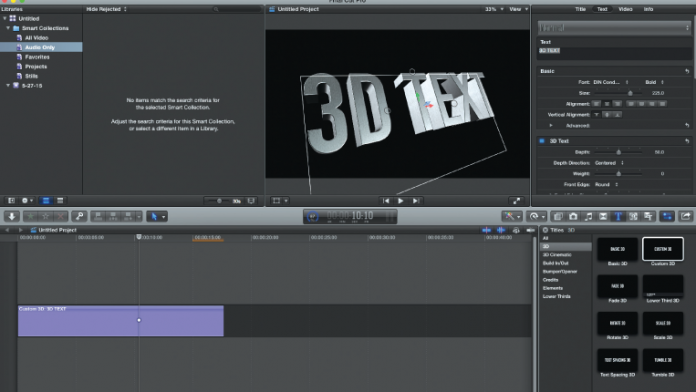Adjust the 3D text Depth slider
Viewport: 696px width, 392px height.
point(618,152)
